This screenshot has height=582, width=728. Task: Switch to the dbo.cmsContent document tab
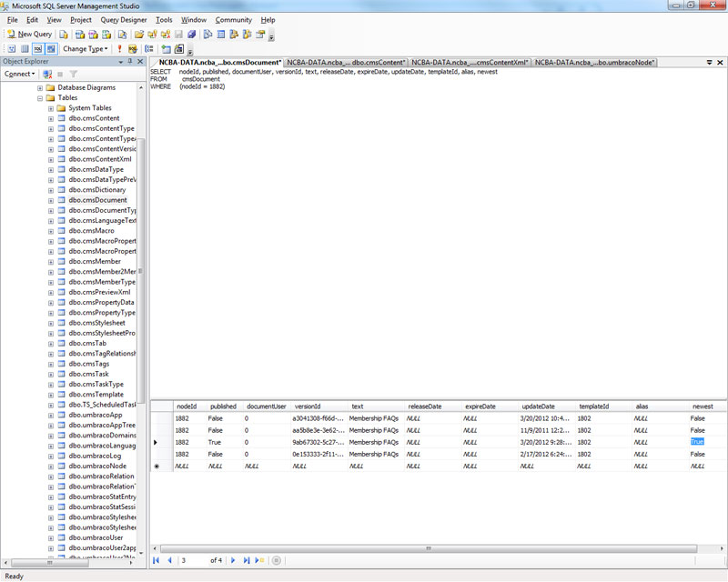[x=346, y=62]
